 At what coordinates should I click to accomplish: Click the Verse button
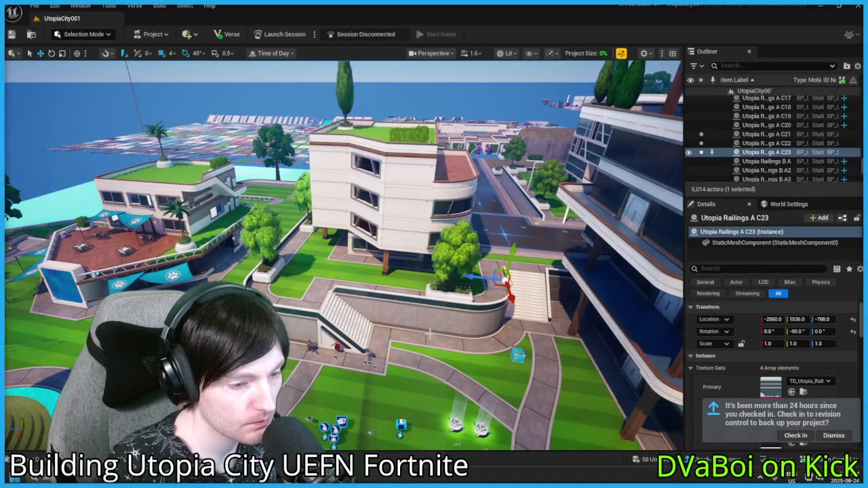pyautogui.click(x=226, y=34)
